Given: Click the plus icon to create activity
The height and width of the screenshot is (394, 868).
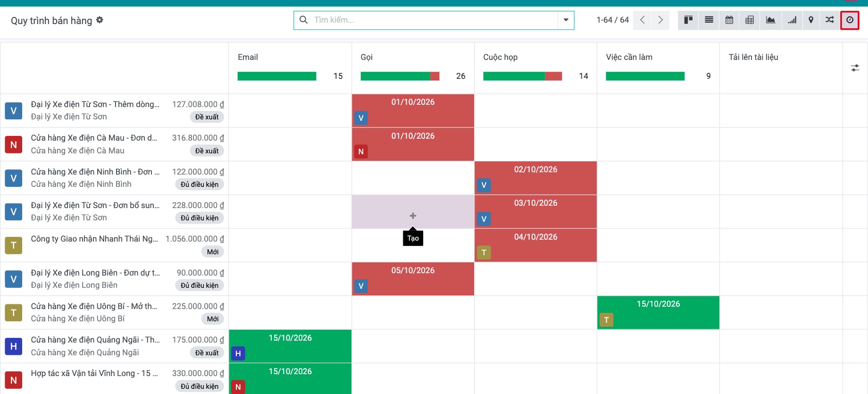Looking at the screenshot, I should tap(413, 216).
